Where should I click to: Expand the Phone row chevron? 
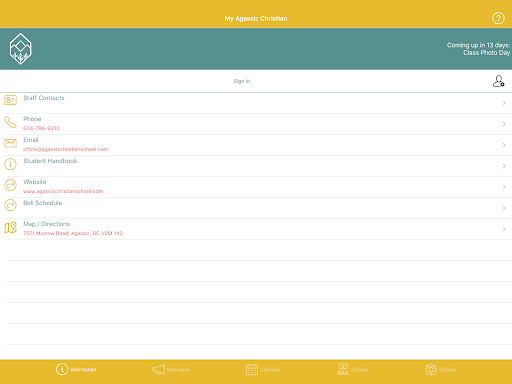click(504, 124)
